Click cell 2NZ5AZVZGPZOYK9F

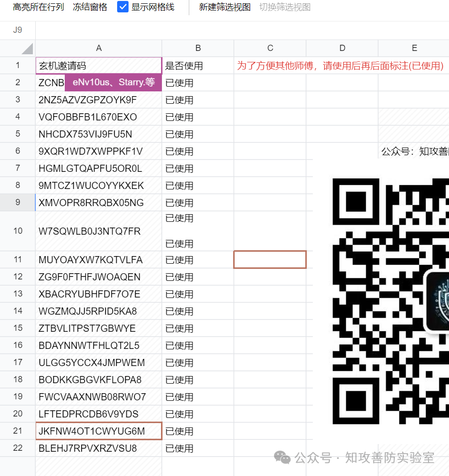click(x=99, y=100)
